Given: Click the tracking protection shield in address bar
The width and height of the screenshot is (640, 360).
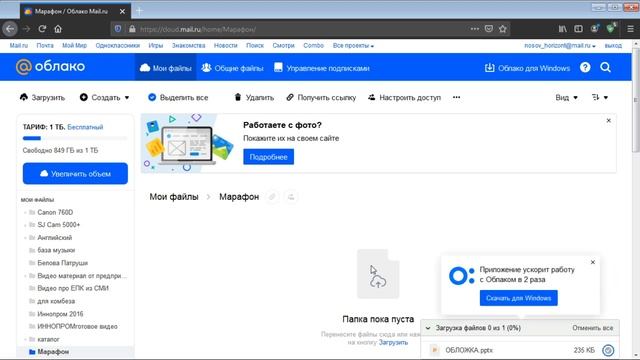Looking at the screenshot, I should tap(118, 29).
